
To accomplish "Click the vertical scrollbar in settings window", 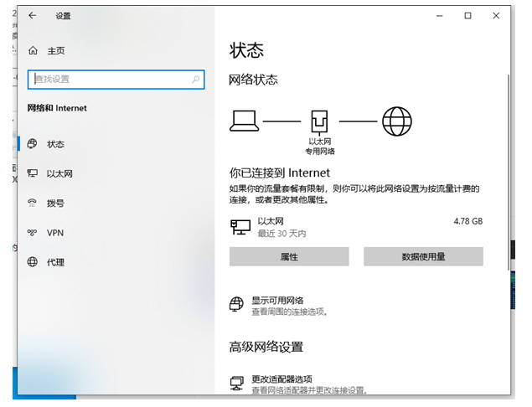I will [x=508, y=172].
